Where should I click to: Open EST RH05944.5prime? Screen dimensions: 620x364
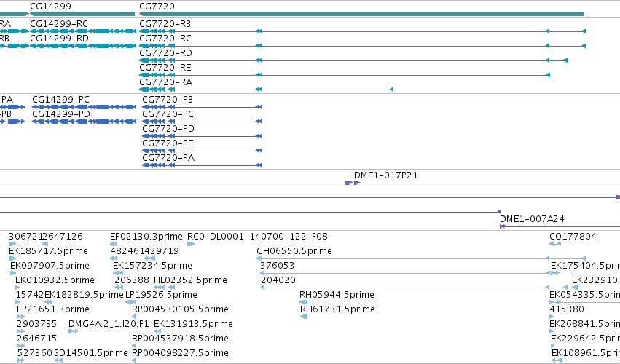(337, 296)
